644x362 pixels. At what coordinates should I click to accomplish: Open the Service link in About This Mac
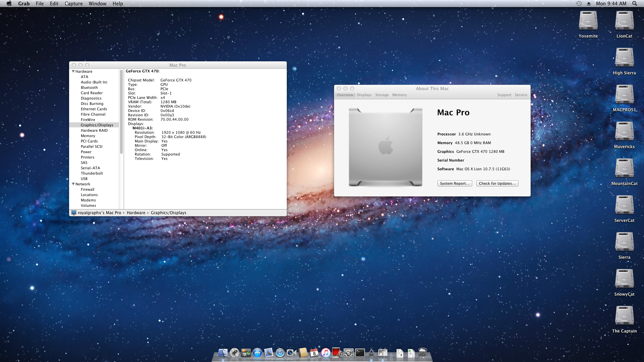(x=521, y=95)
